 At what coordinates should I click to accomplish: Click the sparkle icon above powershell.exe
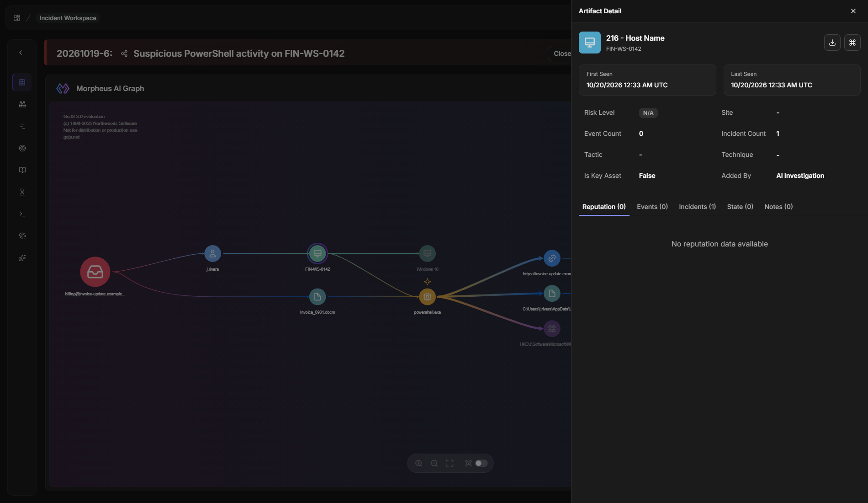click(427, 282)
